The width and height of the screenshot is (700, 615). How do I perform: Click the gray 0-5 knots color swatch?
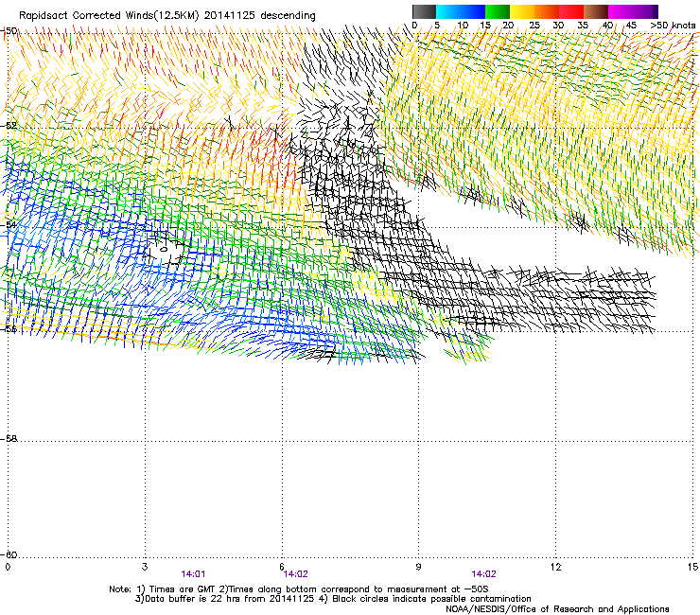(424, 11)
